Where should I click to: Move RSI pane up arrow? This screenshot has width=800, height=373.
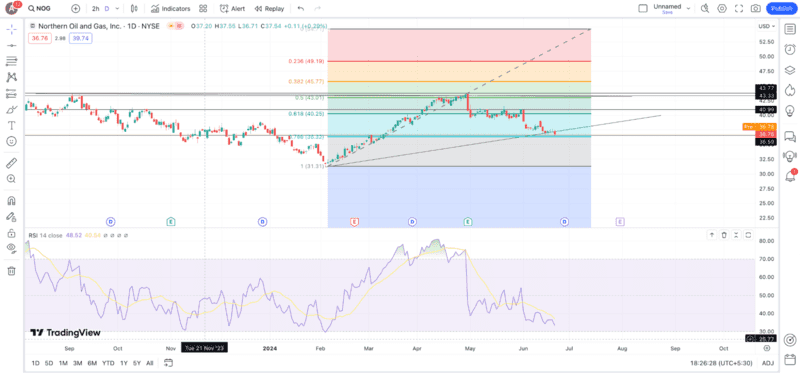(712, 235)
